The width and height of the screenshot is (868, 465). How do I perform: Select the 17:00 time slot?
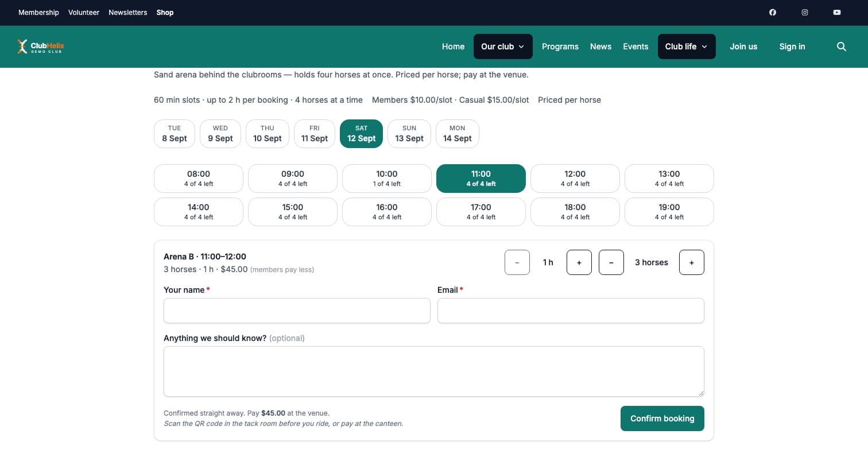tap(481, 212)
